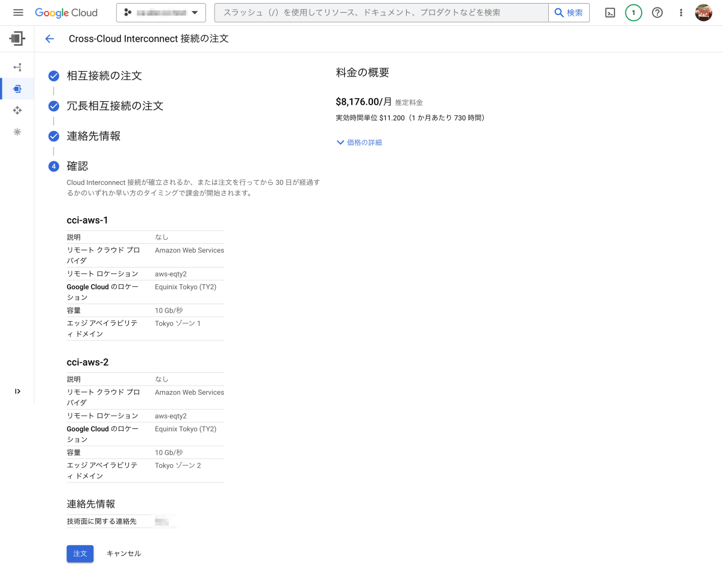Open the help question mark icon
The image size is (723, 588).
pos(657,13)
